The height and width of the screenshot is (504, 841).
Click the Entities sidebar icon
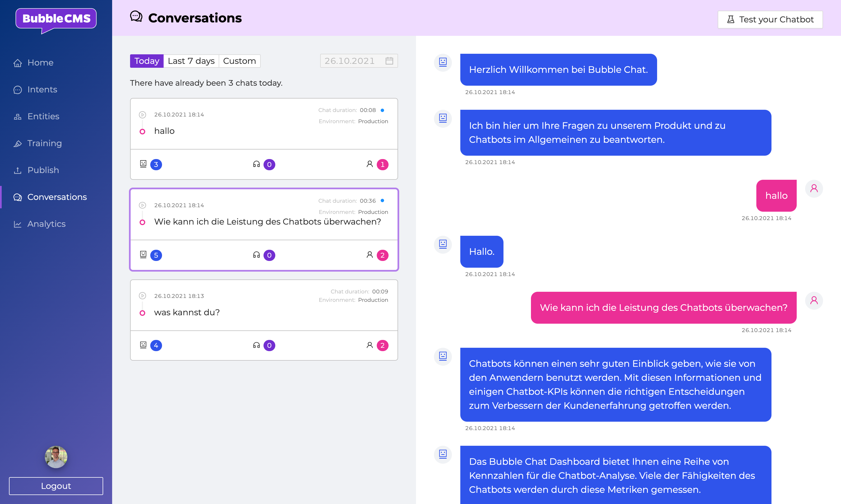18,116
